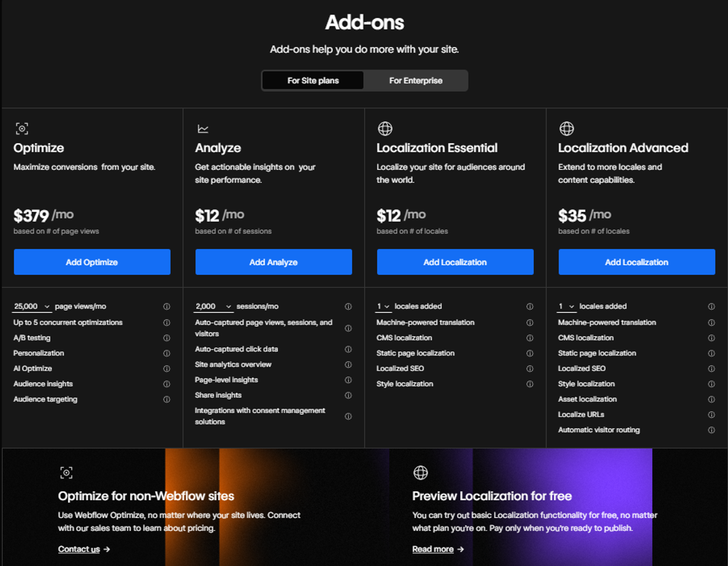Open info for Essential Style localization
Screen dimensions: 728x566
tap(530, 384)
